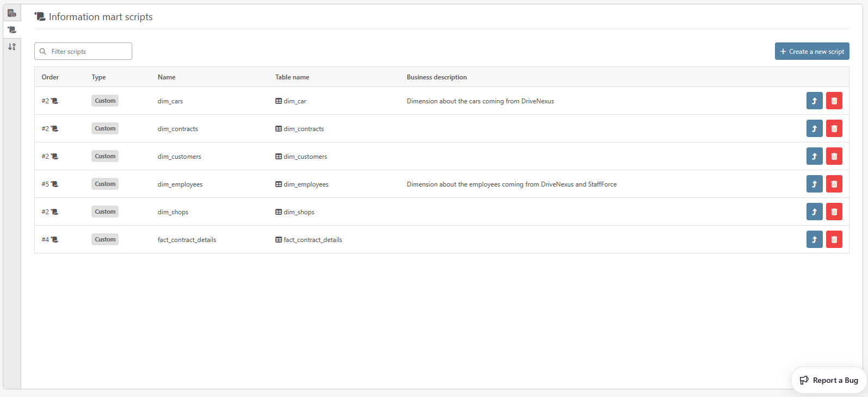This screenshot has width=868, height=397.
Task: Click arrow button for fact_contract_details row
Action: click(814, 240)
